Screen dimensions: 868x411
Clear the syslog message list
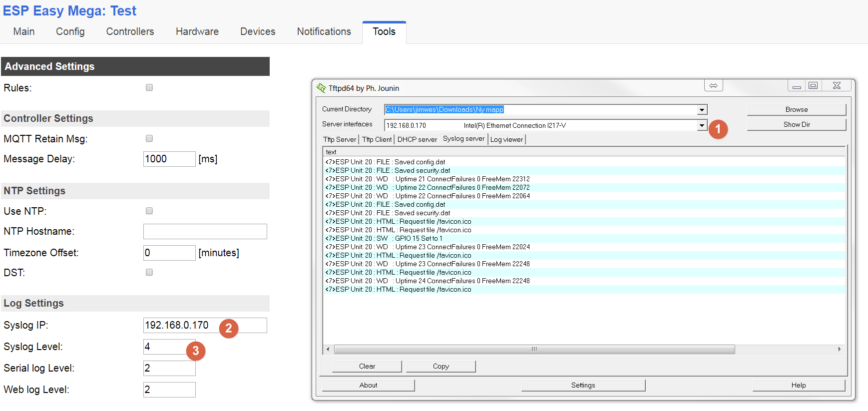click(367, 366)
